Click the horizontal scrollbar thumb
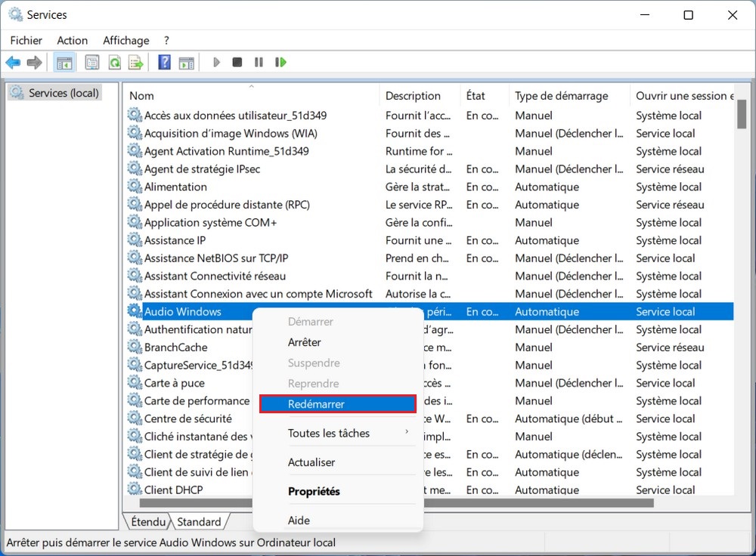 pyautogui.click(x=396, y=502)
